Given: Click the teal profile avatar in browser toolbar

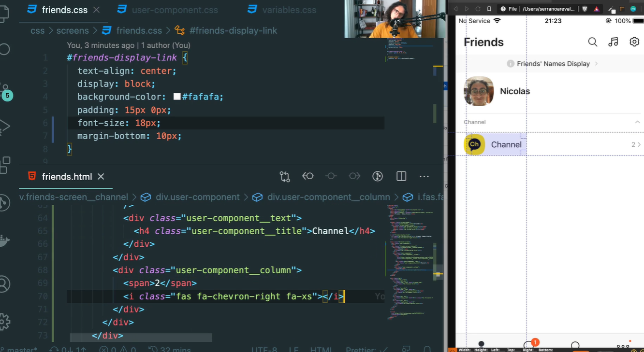Looking at the screenshot, I should tap(633, 9).
